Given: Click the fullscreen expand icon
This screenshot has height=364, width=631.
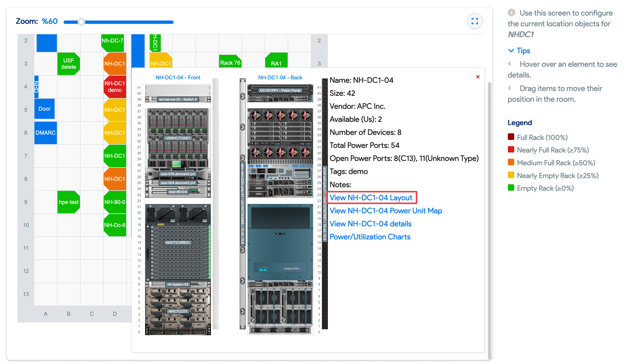Looking at the screenshot, I should click(474, 21).
